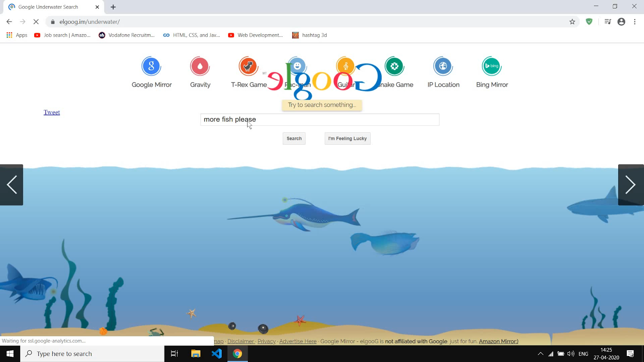
Task: Open the Bing Mirror icon
Action: click(492, 66)
